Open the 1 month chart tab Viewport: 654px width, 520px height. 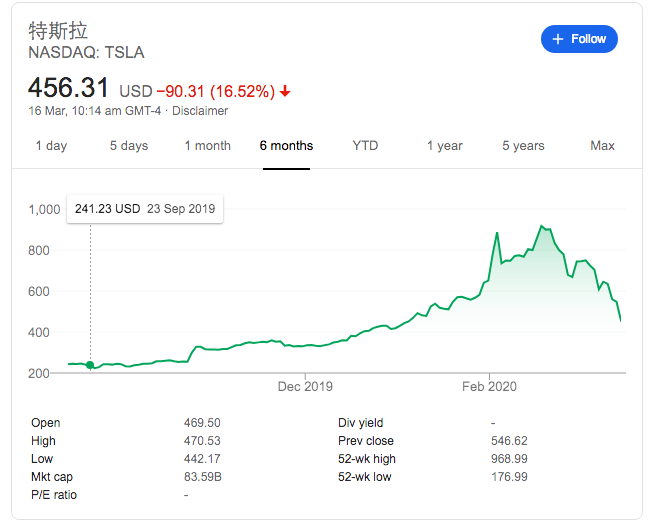(208, 146)
